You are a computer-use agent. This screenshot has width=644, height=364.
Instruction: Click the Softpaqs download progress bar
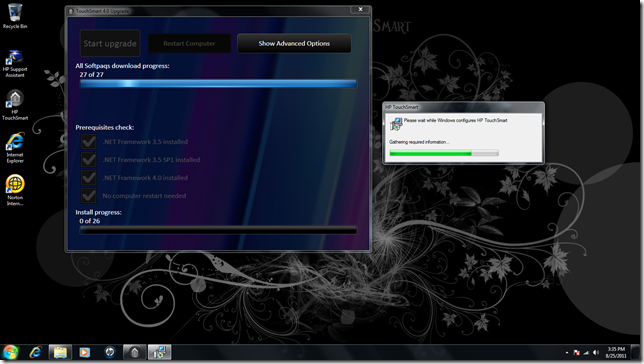218,84
